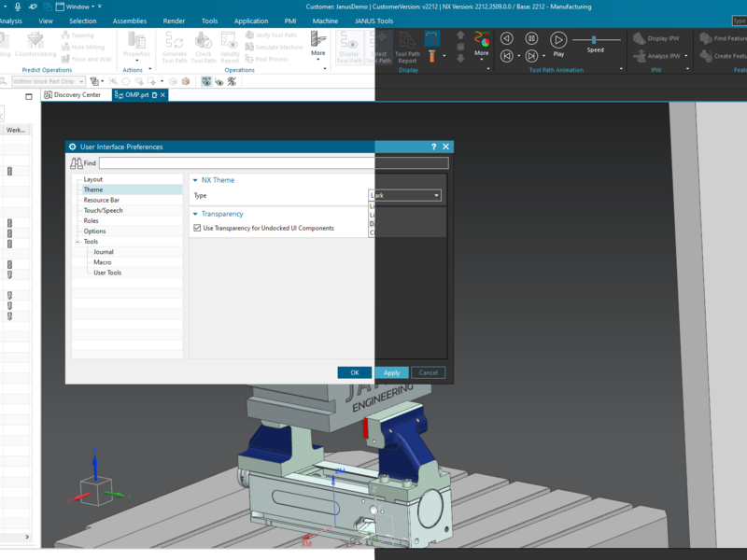
Task: Open the JANUS Tools tab
Action: [x=374, y=21]
